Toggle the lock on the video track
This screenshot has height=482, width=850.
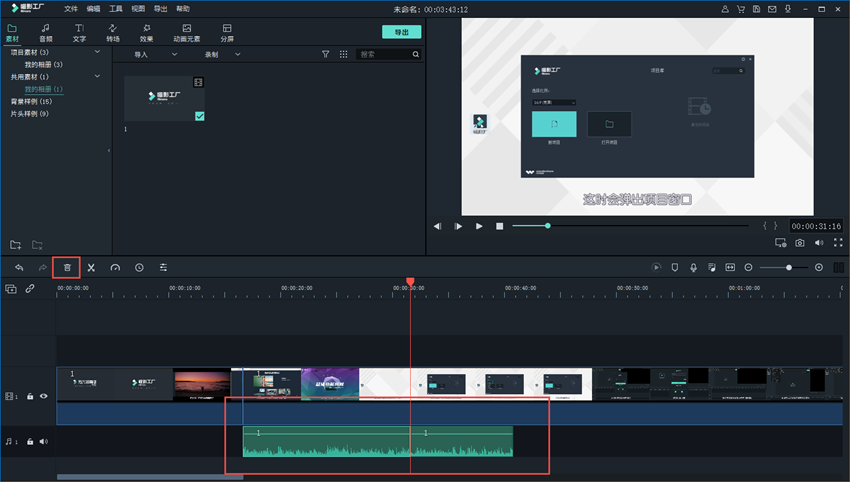[30, 396]
